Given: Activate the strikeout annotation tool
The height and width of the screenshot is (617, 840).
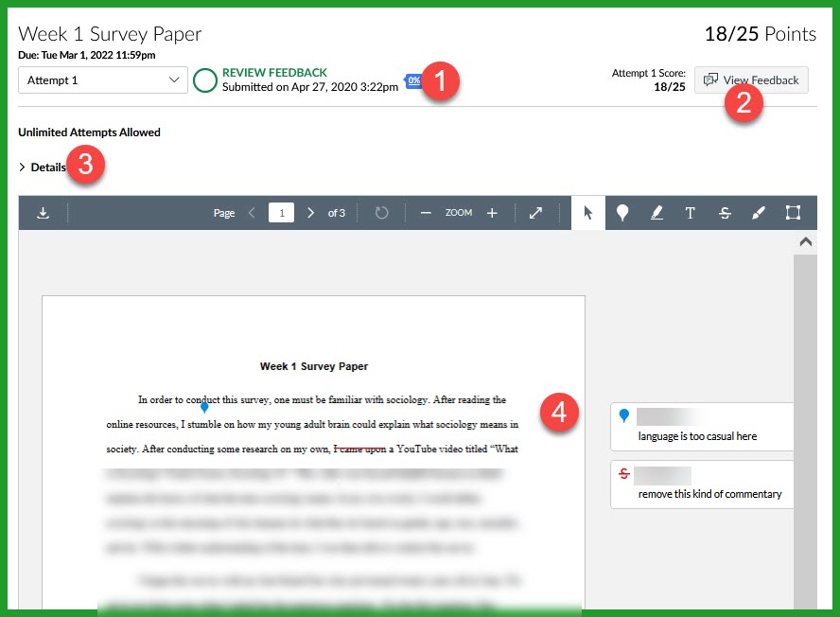Looking at the screenshot, I should pos(725,213).
